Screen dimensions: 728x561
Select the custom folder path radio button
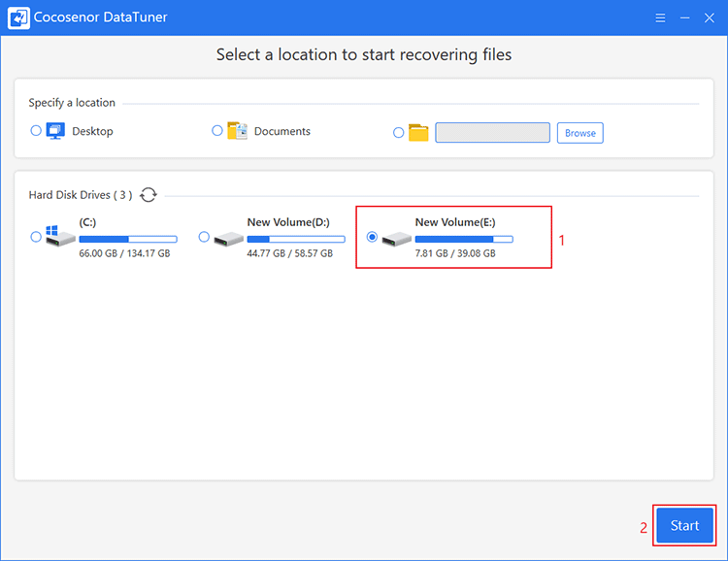pyautogui.click(x=398, y=133)
